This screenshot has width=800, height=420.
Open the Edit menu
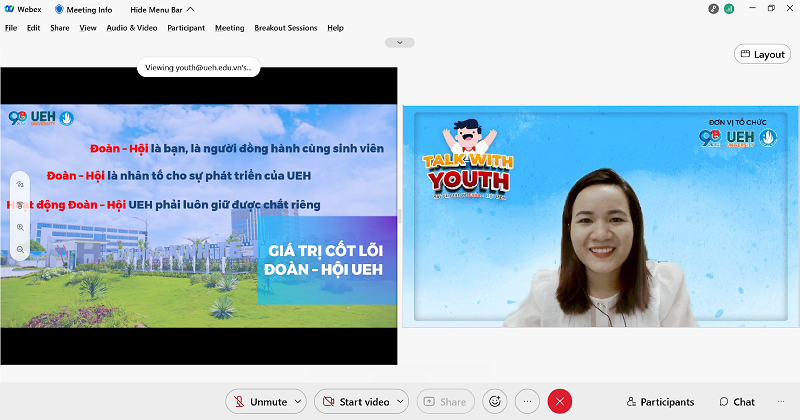34,28
